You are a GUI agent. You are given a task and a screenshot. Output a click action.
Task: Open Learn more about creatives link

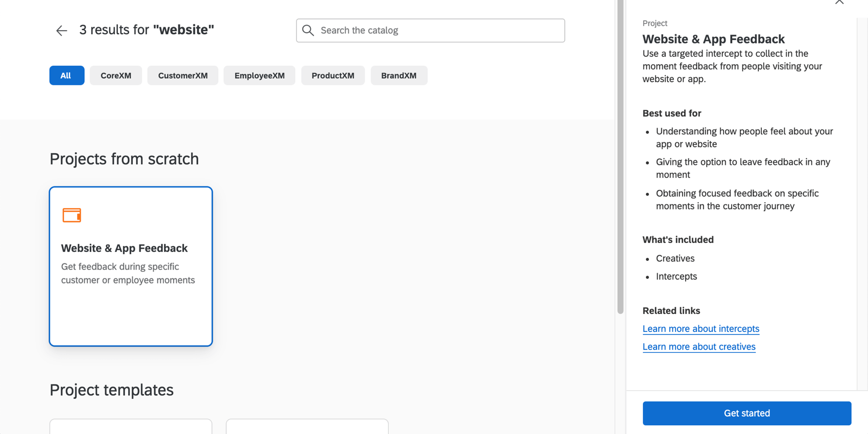click(x=698, y=347)
